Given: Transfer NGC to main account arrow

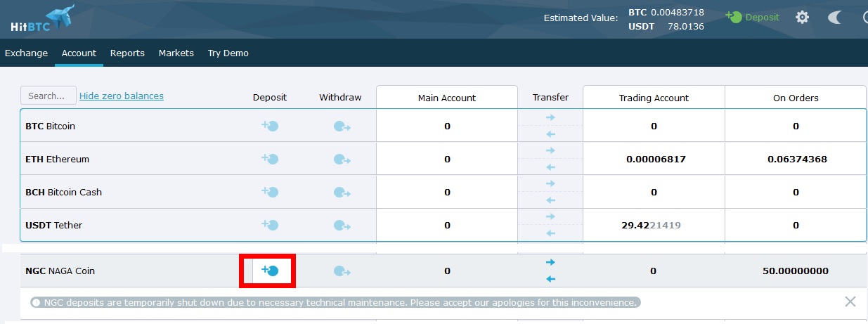Looking at the screenshot, I should pyautogui.click(x=550, y=279).
